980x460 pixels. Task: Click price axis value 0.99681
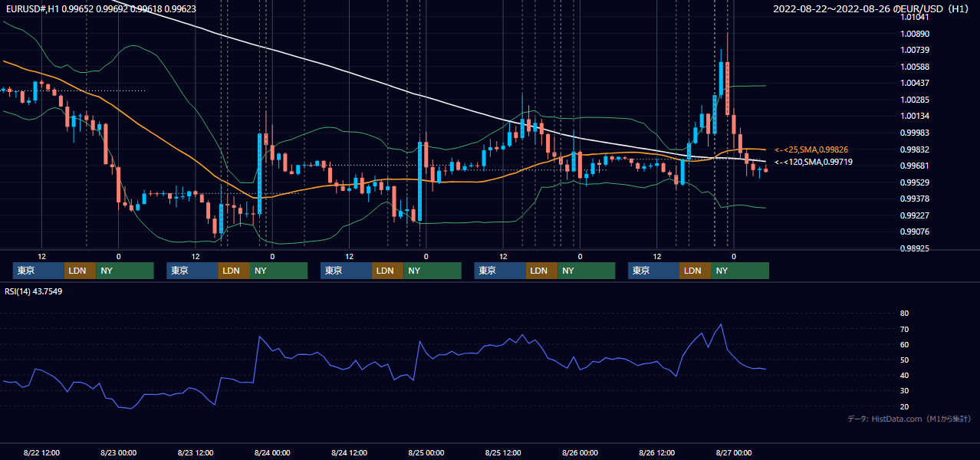(x=914, y=166)
